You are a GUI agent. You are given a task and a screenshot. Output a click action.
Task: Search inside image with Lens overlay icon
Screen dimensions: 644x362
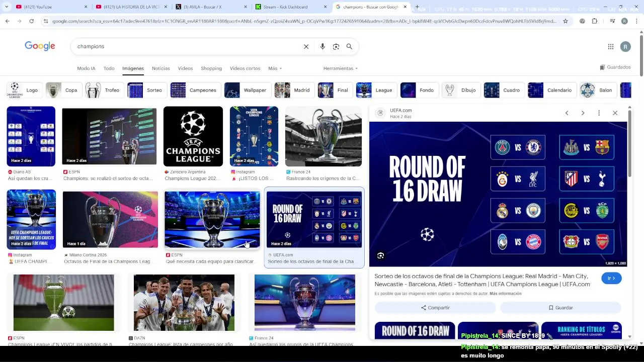pos(380,256)
